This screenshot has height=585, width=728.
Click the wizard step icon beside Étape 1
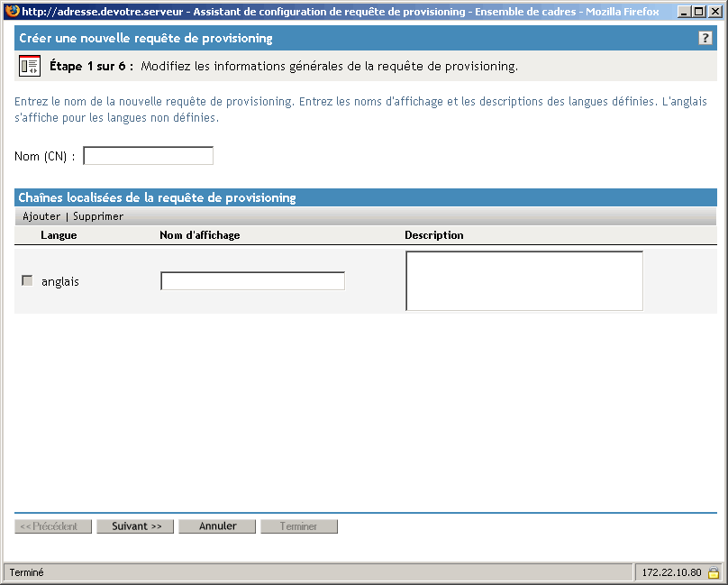30,66
